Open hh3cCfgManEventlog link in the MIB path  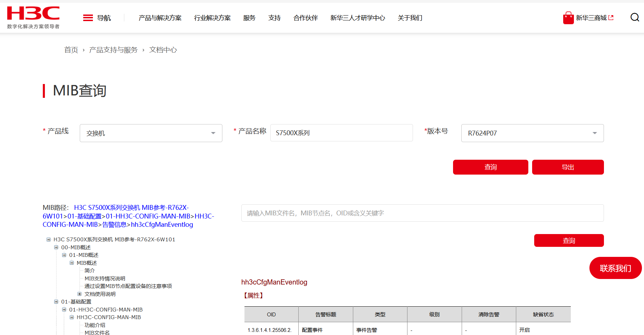tap(162, 225)
